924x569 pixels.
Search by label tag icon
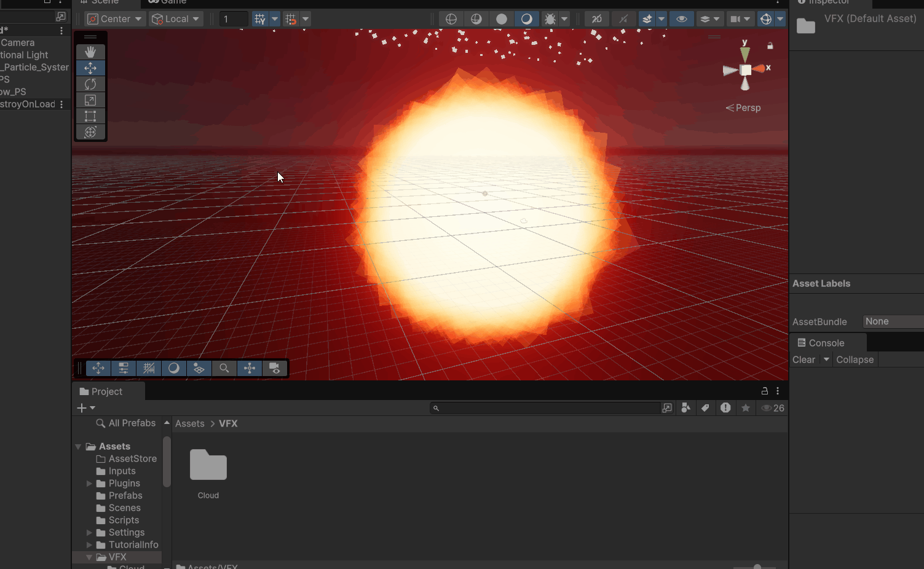pyautogui.click(x=706, y=408)
